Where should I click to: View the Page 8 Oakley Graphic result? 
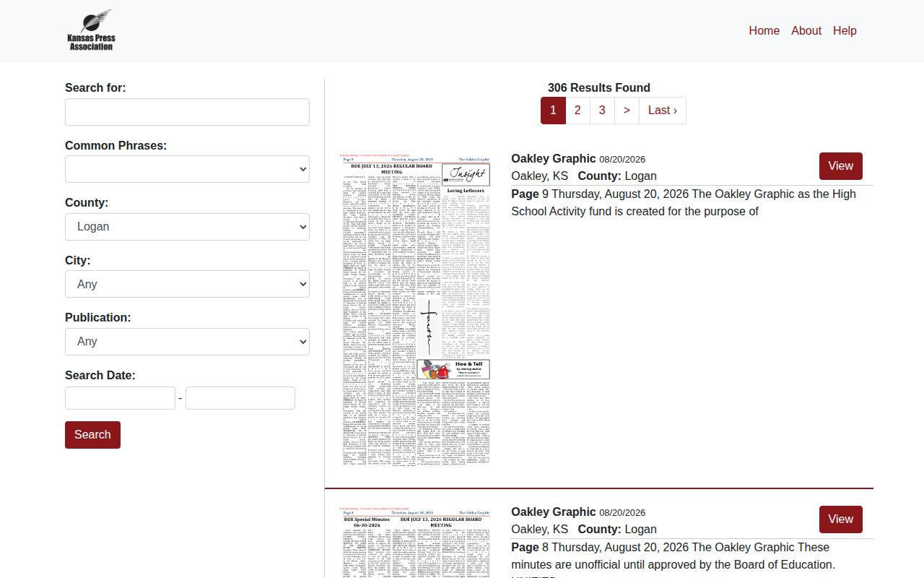pos(841,519)
